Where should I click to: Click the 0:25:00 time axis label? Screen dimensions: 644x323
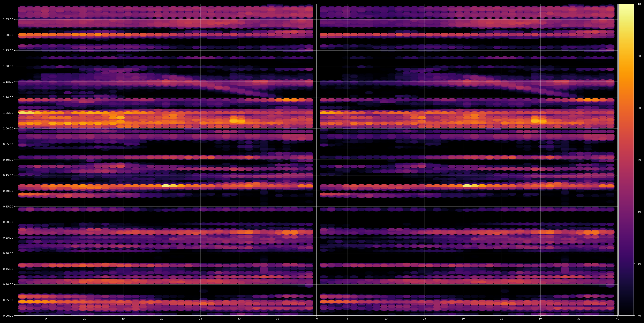tap(8, 238)
